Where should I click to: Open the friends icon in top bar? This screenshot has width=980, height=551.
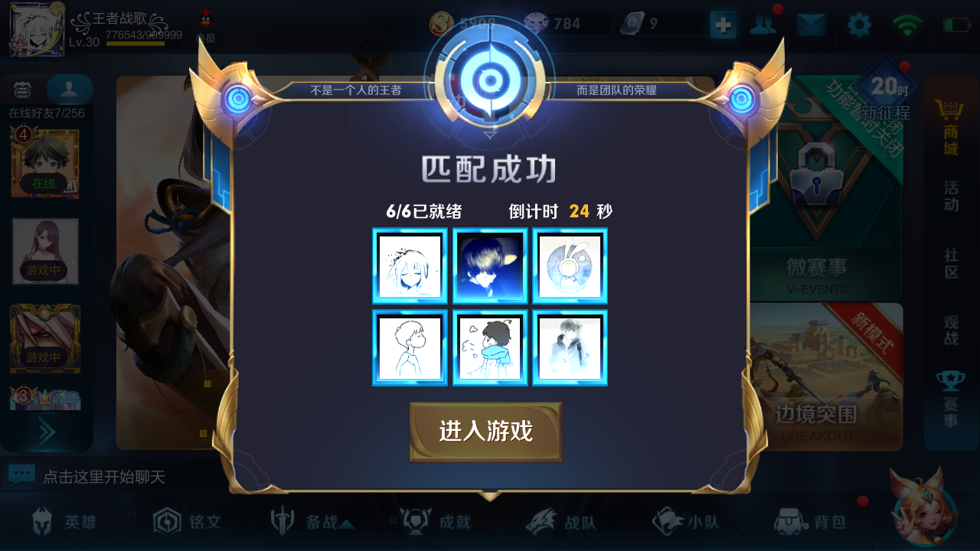[763, 25]
